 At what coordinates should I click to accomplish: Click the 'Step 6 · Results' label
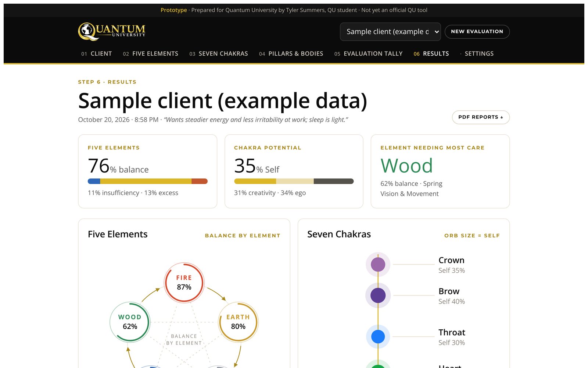pos(107,82)
